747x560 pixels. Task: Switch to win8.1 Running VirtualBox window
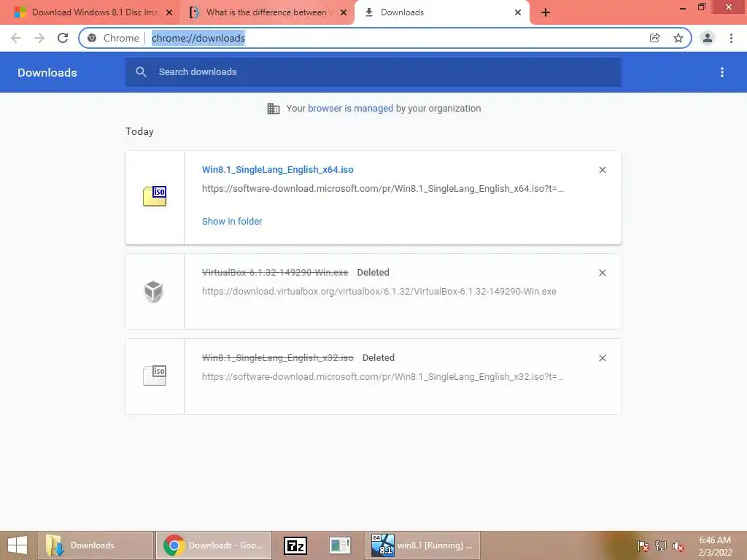click(x=422, y=545)
